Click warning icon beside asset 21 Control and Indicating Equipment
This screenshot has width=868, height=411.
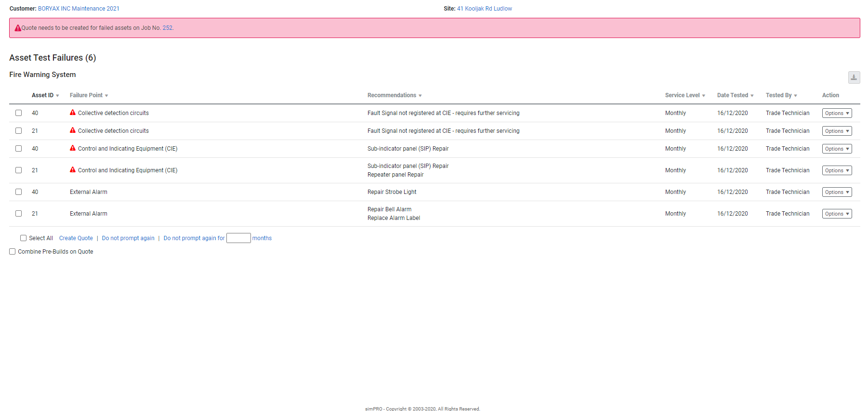(x=73, y=170)
